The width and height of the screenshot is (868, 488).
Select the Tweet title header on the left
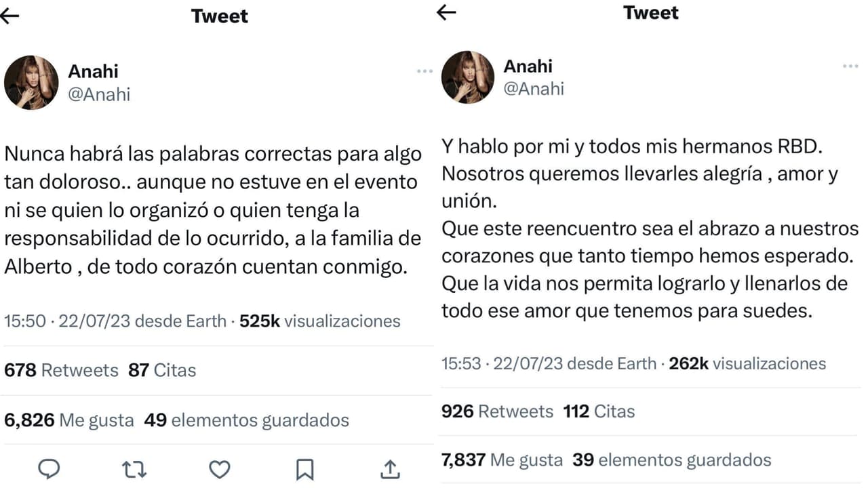point(219,16)
